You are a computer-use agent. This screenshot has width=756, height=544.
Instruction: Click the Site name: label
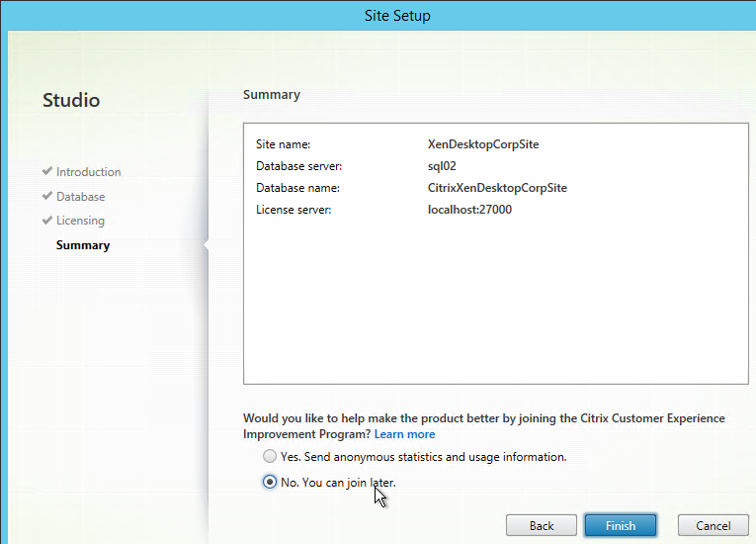coord(283,144)
